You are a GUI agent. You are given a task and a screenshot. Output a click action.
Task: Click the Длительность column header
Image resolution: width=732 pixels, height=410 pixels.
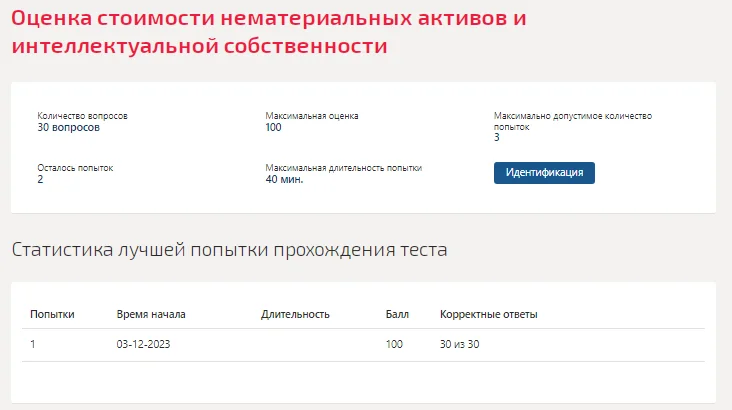[295, 314]
